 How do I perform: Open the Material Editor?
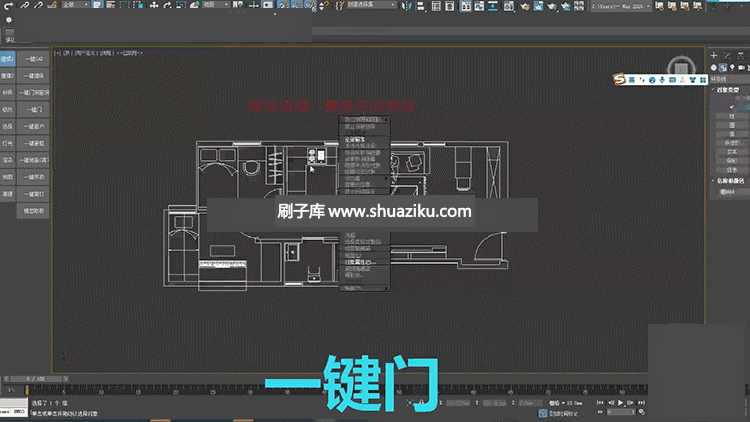(509, 5)
